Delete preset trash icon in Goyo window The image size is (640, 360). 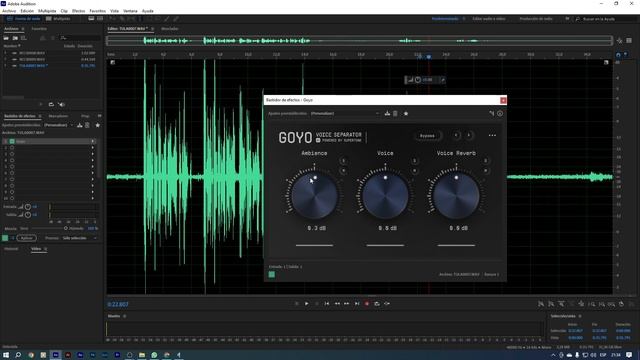click(395, 113)
